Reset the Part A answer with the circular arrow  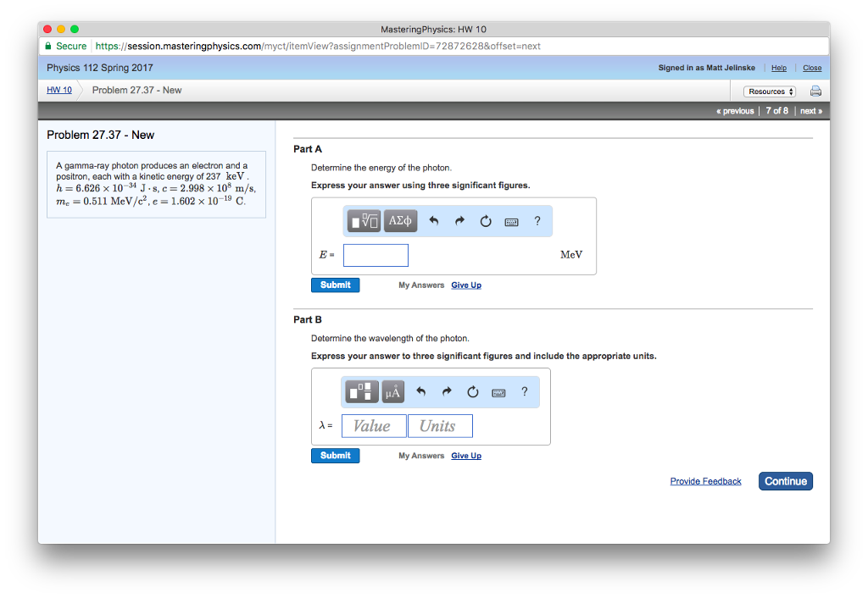tap(486, 222)
